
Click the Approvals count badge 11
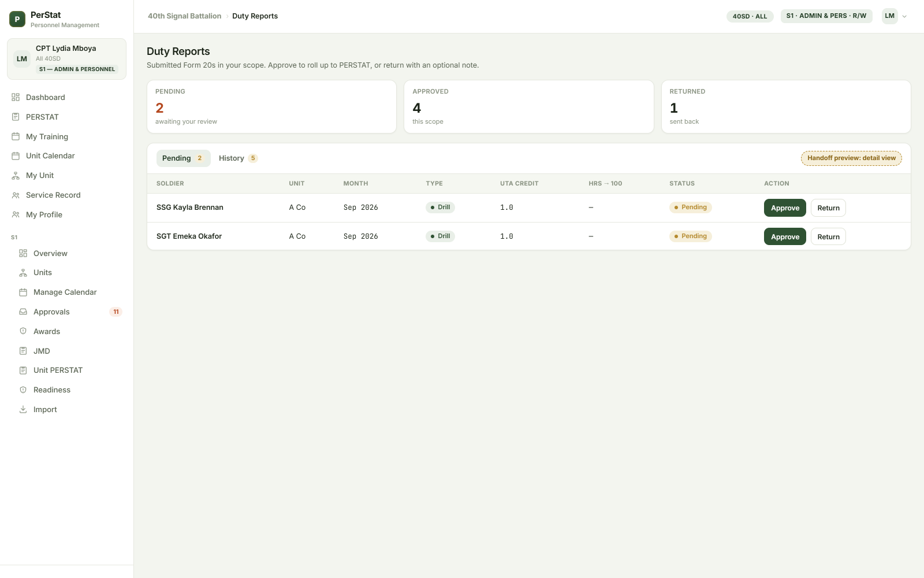pos(116,312)
